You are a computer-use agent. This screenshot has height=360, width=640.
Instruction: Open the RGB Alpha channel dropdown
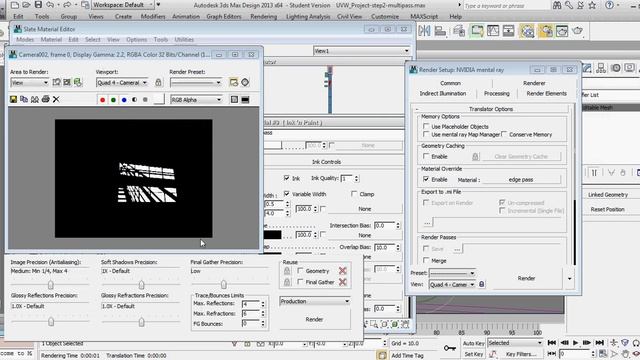(196, 100)
